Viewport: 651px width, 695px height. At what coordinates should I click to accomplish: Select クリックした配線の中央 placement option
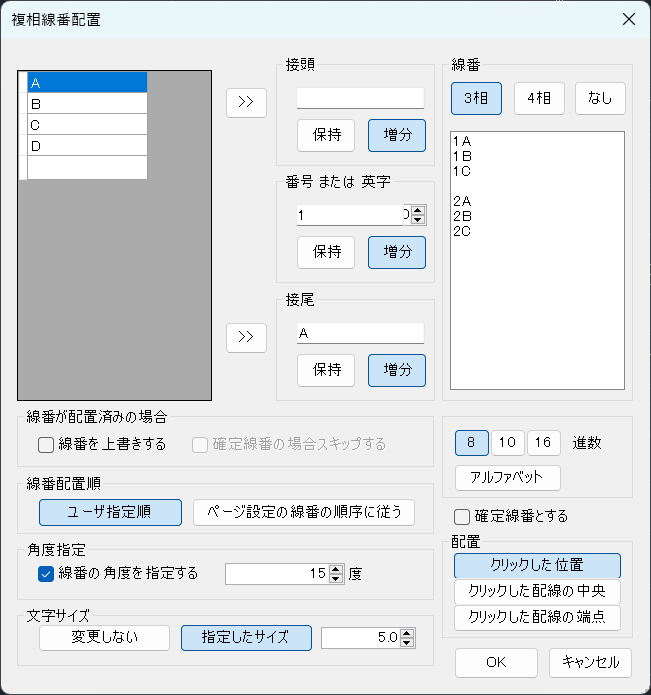click(537, 591)
